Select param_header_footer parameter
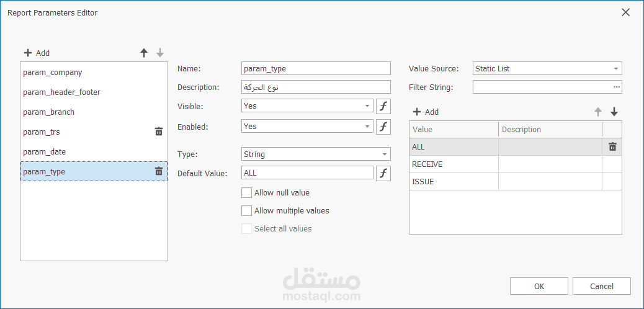This screenshot has width=644, height=309. [x=61, y=92]
